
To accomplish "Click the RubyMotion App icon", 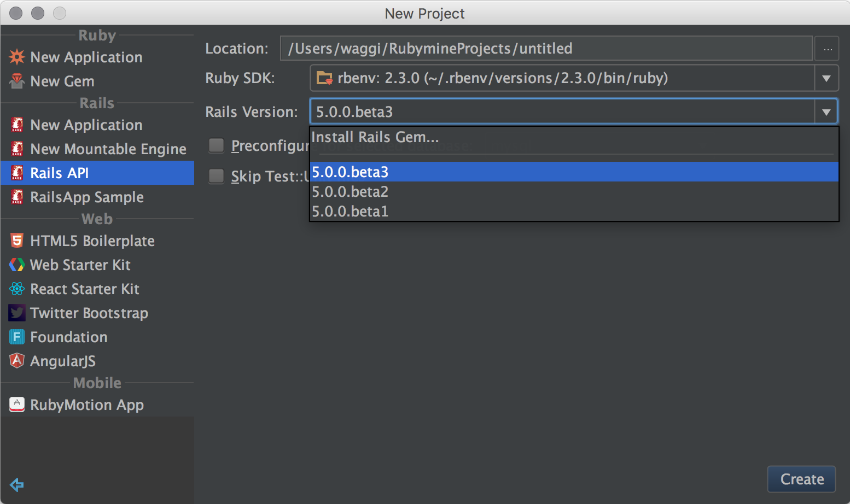I will [17, 405].
